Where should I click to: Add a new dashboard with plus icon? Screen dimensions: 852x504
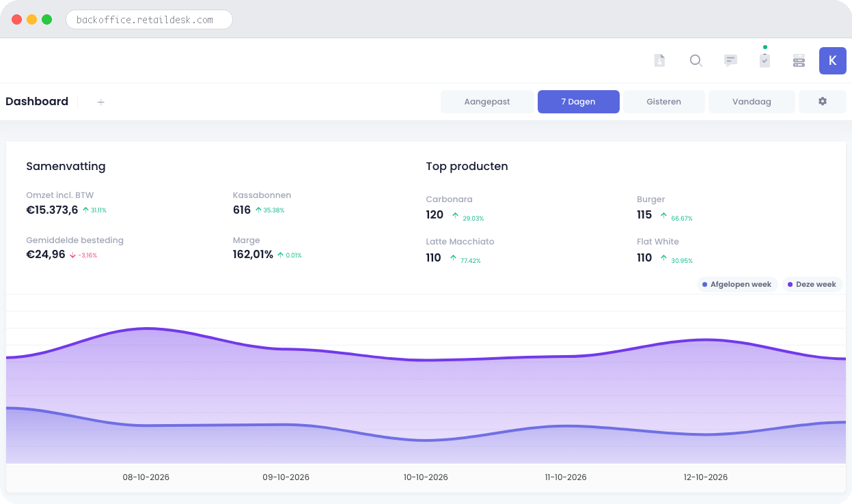point(100,102)
